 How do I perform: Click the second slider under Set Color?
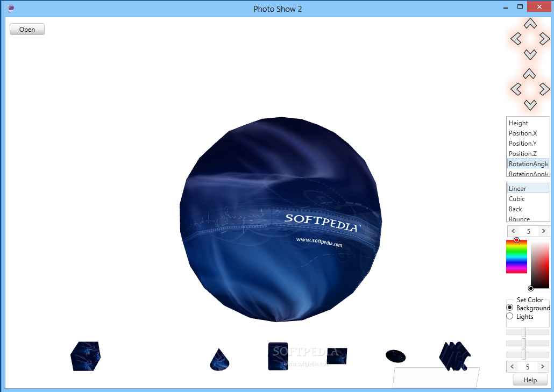point(528,343)
